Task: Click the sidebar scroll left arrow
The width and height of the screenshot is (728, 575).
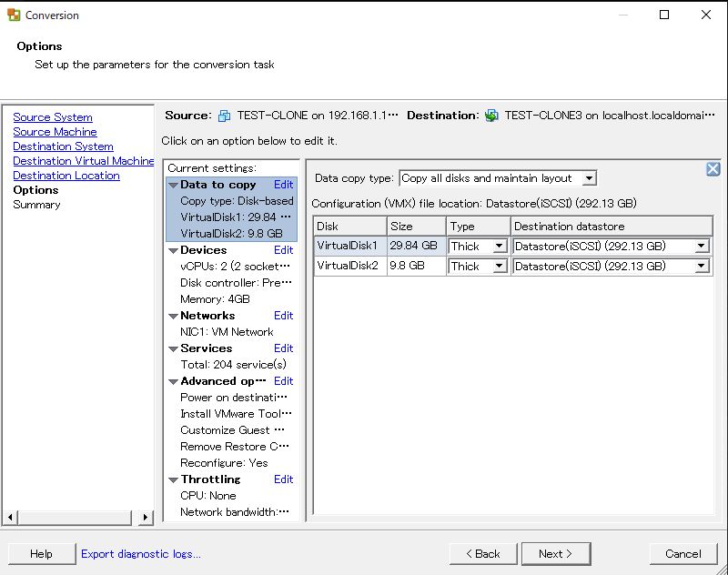Action: [11, 517]
